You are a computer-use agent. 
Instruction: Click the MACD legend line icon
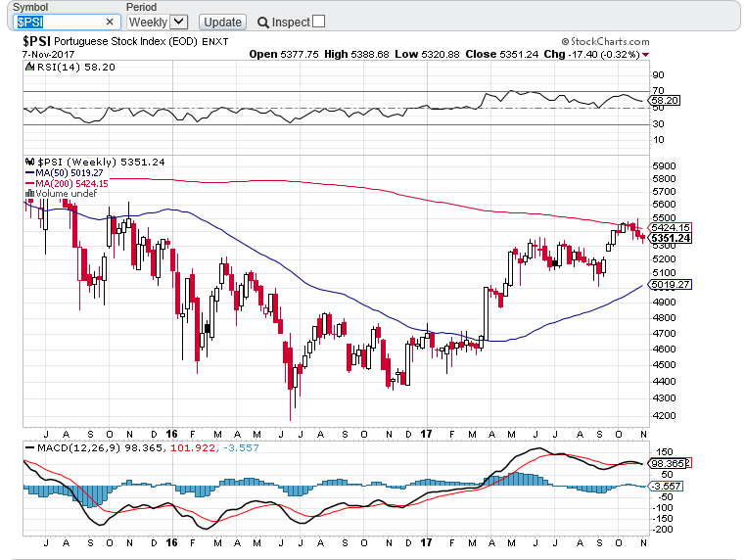(x=30, y=448)
